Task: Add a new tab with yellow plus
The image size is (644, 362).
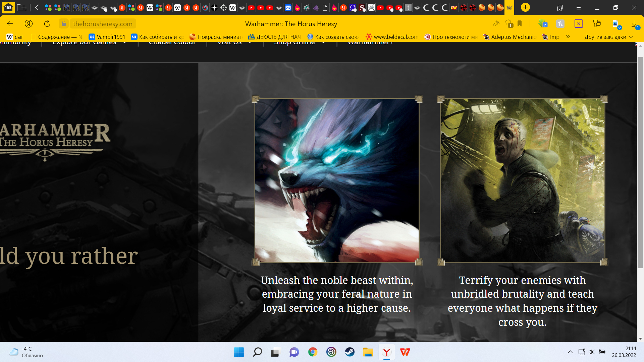Action: point(525,7)
